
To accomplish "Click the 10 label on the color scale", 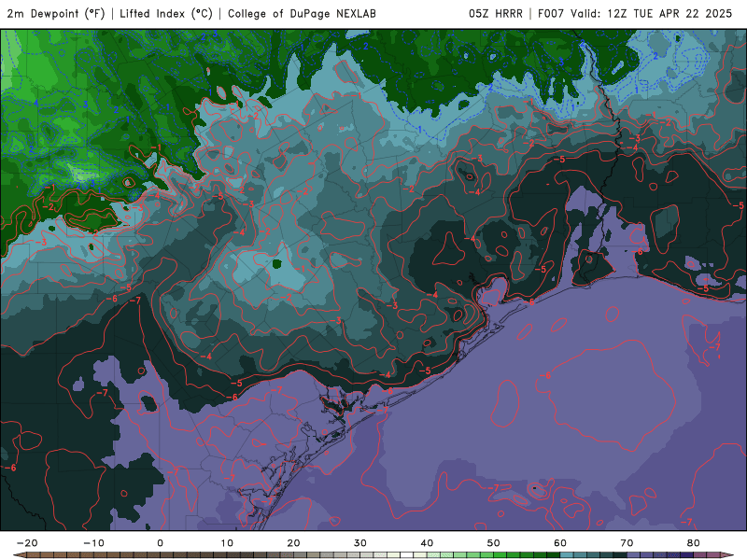I will coord(227,543).
